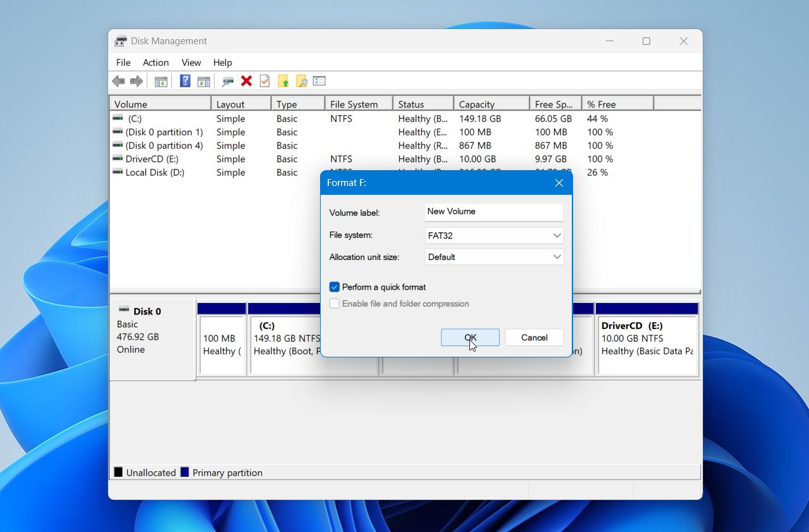Click the folder with magnifier search icon

coord(302,81)
